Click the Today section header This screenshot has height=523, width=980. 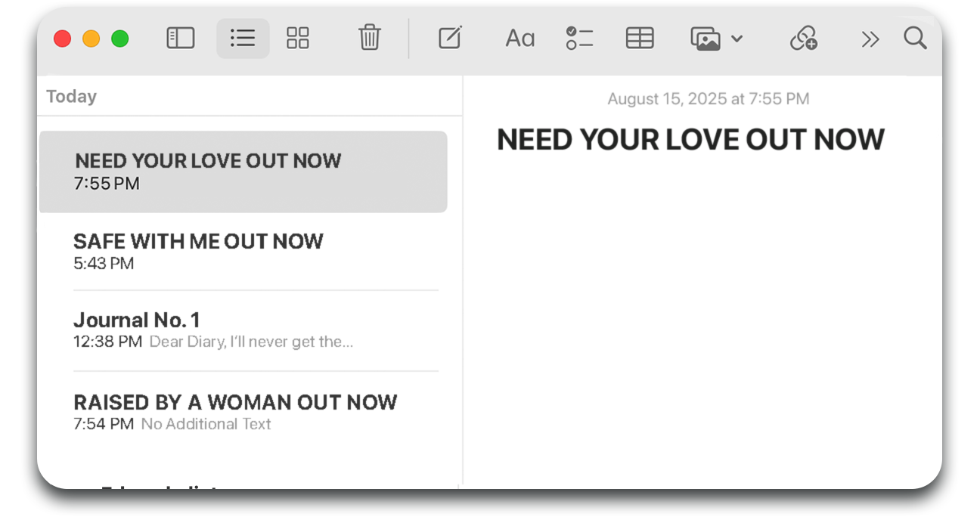point(72,97)
